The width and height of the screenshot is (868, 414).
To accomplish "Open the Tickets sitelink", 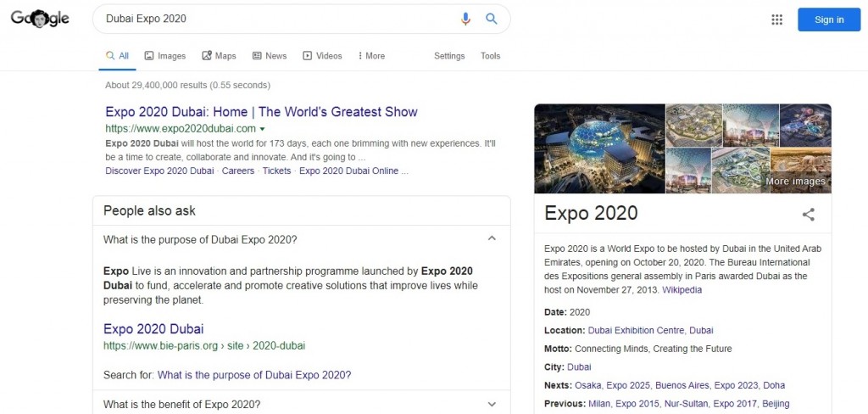I will point(277,171).
